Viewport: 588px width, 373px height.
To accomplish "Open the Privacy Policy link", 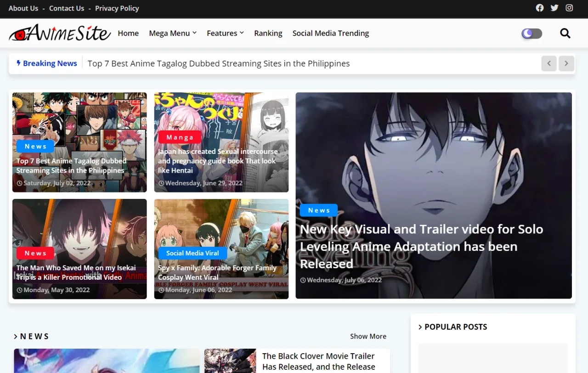I will (117, 8).
